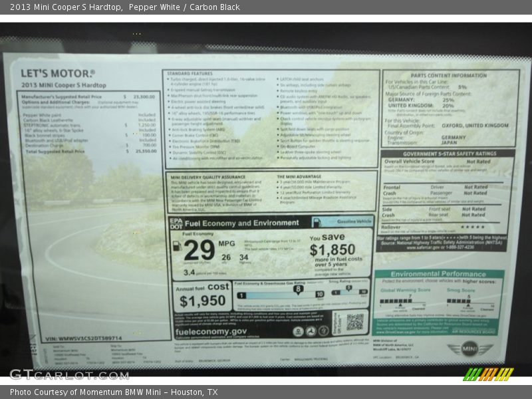Click the EPA DOT badge on the fuel label

point(176,223)
